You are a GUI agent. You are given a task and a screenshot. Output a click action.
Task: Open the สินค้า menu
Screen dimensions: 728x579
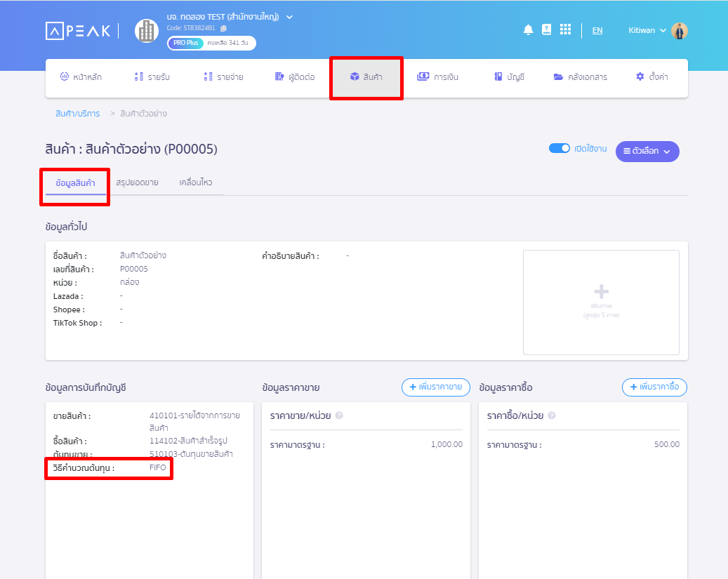[x=366, y=77]
